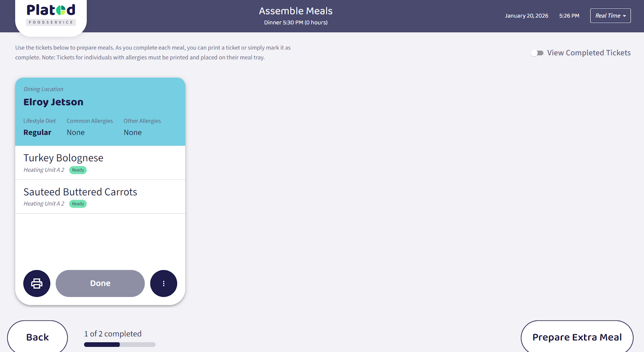Viewport: 644px width, 352px height.
Task: Click the Ready badge under Sauteed Buttered Carrots
Action: [78, 204]
